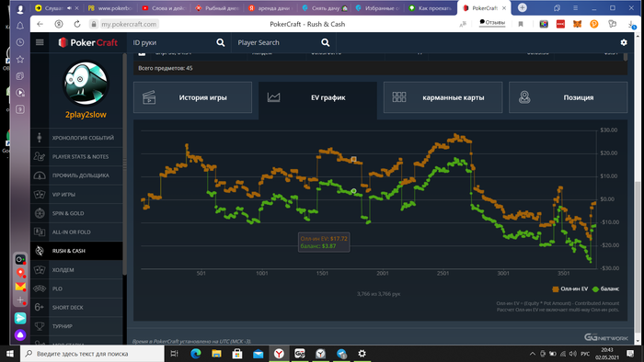644x362 pixels.
Task: Click the 3,766 из 3,766 рук label
Action: click(x=378, y=294)
